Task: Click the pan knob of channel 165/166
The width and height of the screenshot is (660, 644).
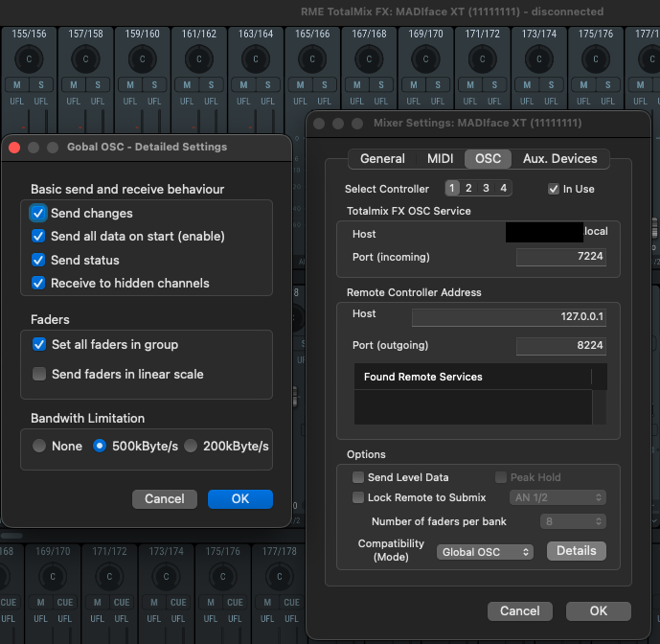Action: (312, 59)
